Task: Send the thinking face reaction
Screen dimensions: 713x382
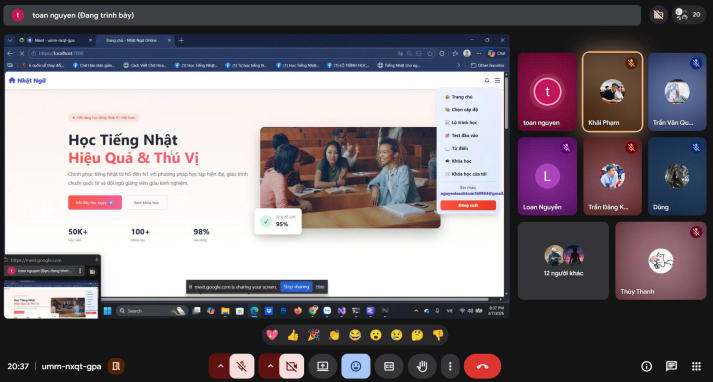Action: 417,335
